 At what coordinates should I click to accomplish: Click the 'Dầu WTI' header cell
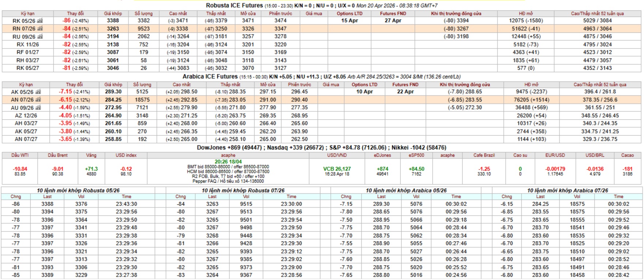point(20,155)
